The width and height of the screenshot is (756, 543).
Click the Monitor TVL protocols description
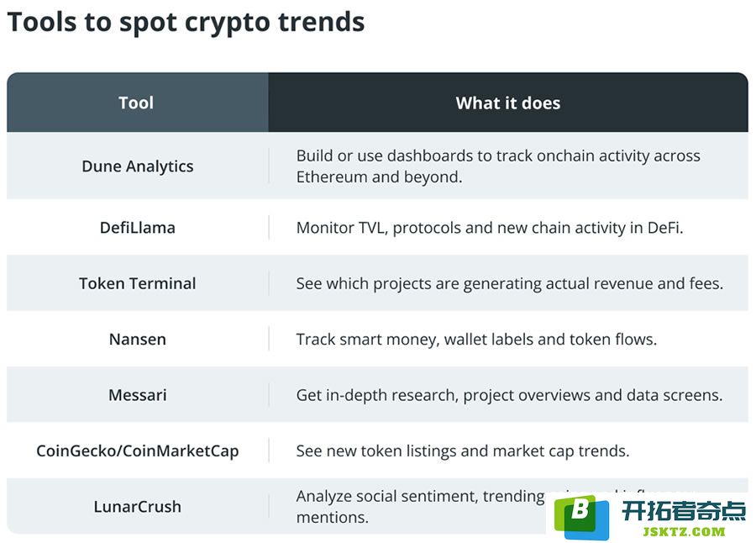pos(490,227)
